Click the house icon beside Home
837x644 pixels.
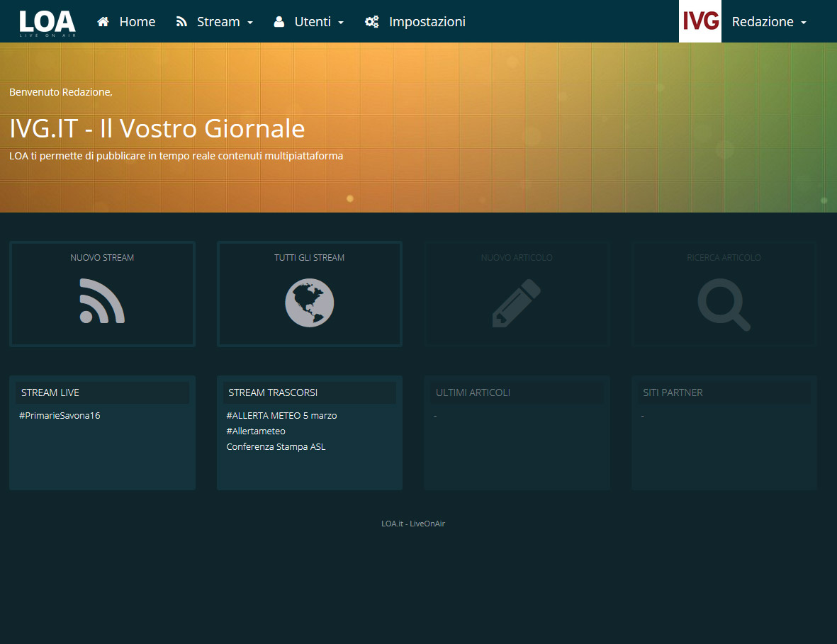pos(103,22)
